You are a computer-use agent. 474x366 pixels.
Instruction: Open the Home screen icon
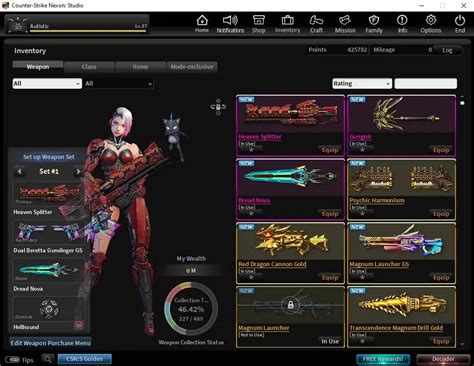[x=202, y=21]
